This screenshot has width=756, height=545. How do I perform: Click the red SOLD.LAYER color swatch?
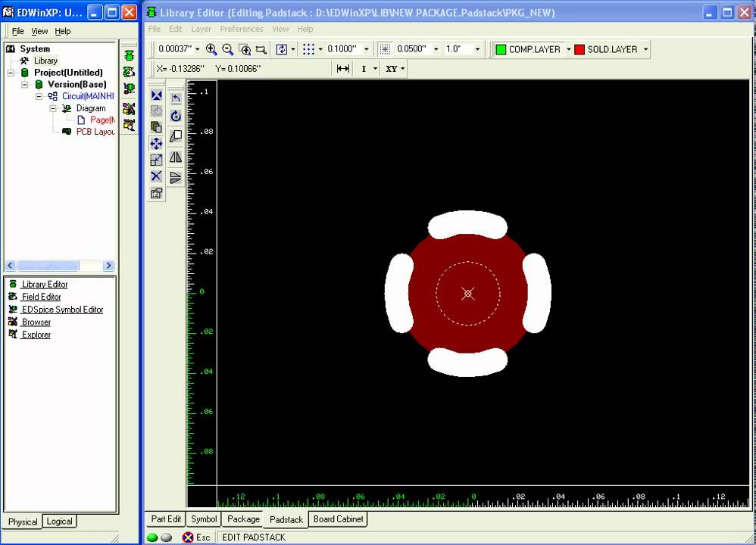tap(579, 49)
